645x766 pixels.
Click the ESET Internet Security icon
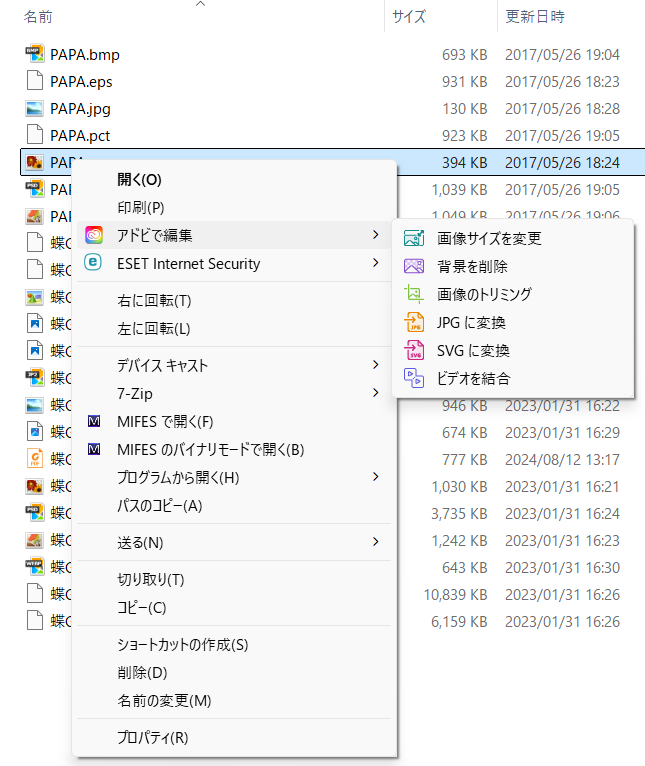pos(94,263)
